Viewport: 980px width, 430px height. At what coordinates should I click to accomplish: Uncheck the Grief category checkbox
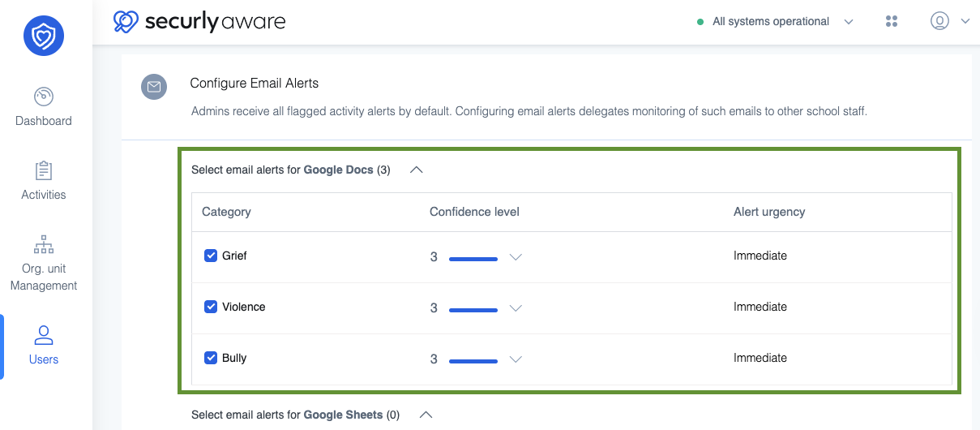point(211,256)
